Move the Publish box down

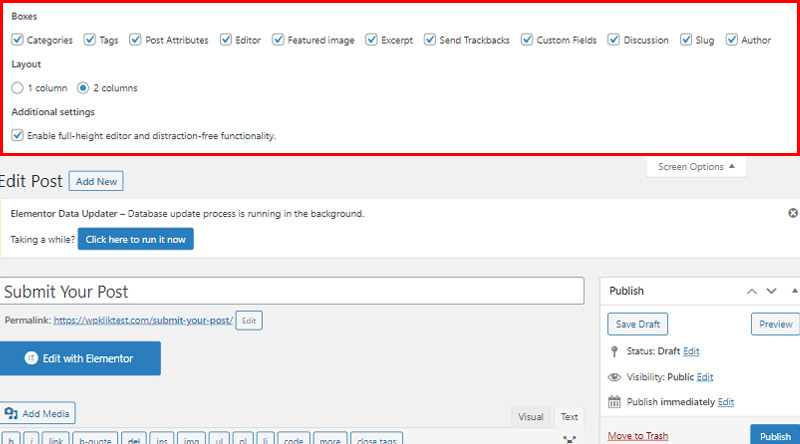pos(771,291)
